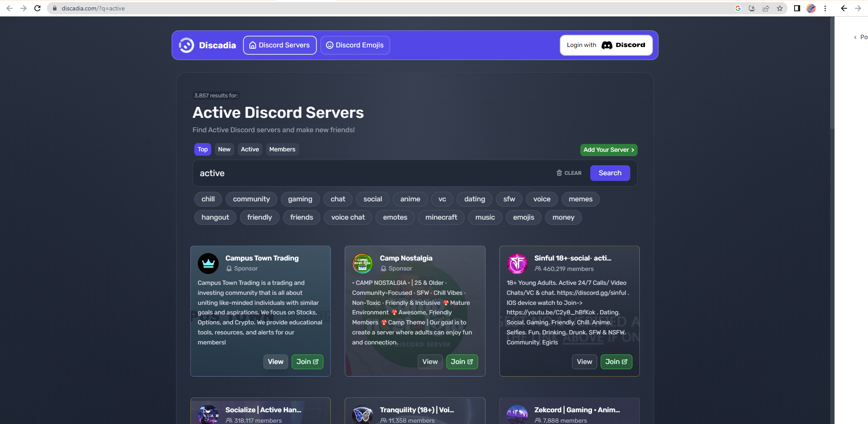Image resolution: width=868 pixels, height=424 pixels.
Task: Click the Campus Town Trading crown avatar
Action: point(208,264)
